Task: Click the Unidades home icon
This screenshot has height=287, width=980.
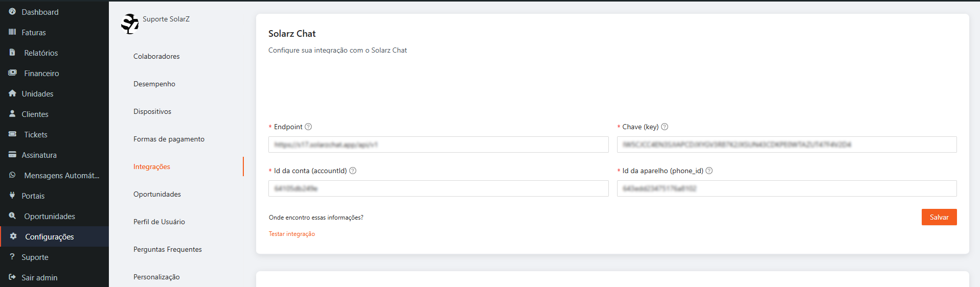Action: click(x=12, y=93)
